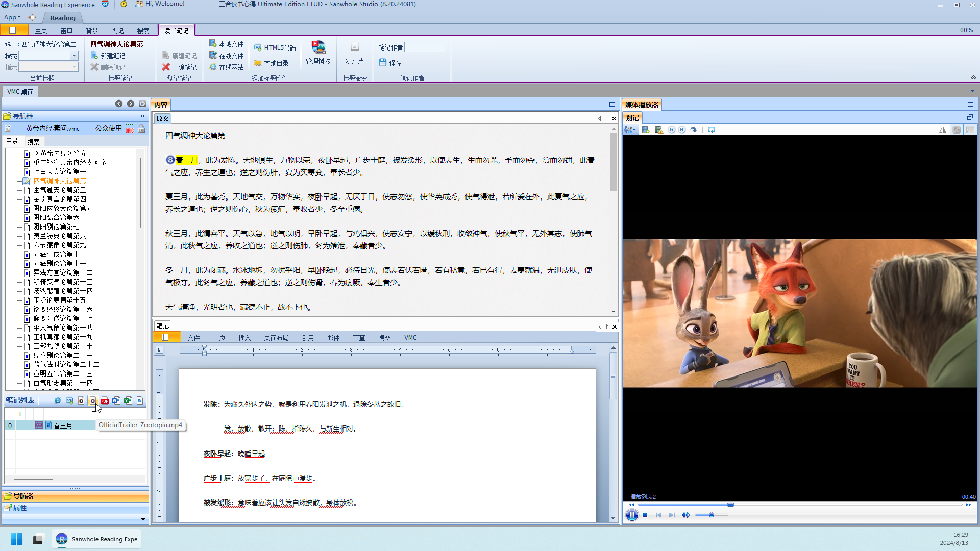Click 在线网站 add attachment

[227, 67]
